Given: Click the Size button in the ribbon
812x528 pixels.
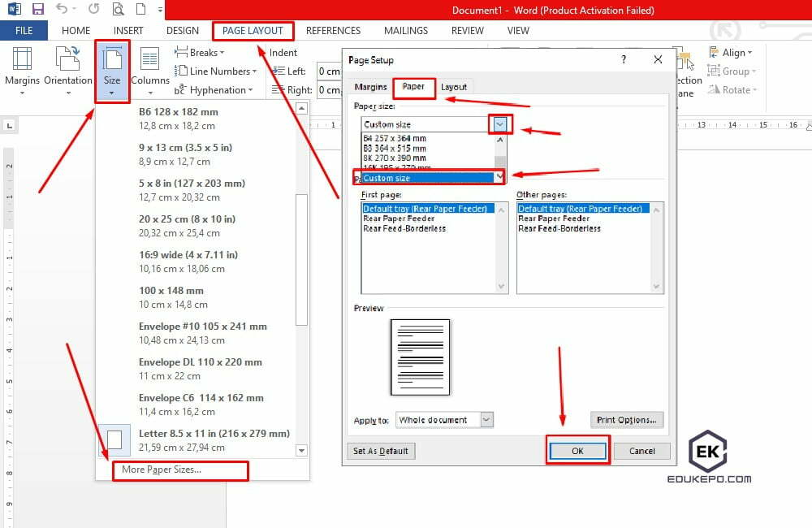Looking at the screenshot, I should [x=112, y=71].
